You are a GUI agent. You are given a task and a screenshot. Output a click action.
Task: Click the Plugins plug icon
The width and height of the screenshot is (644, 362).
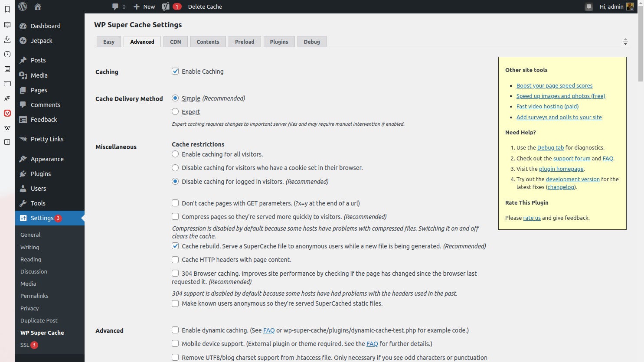coord(23,174)
